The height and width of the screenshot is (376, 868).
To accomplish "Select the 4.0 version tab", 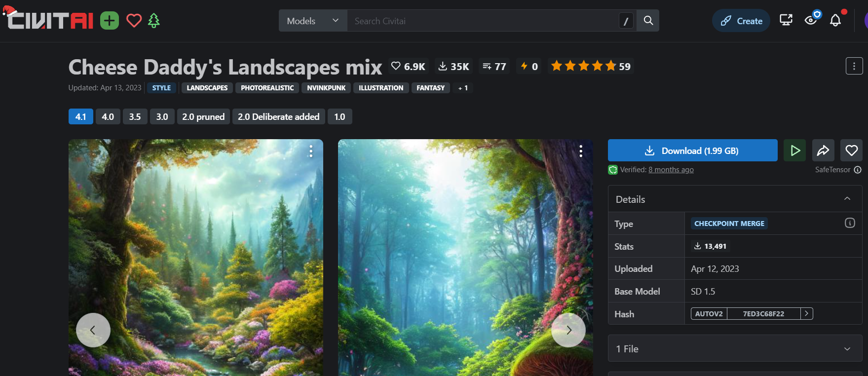I will (x=108, y=117).
